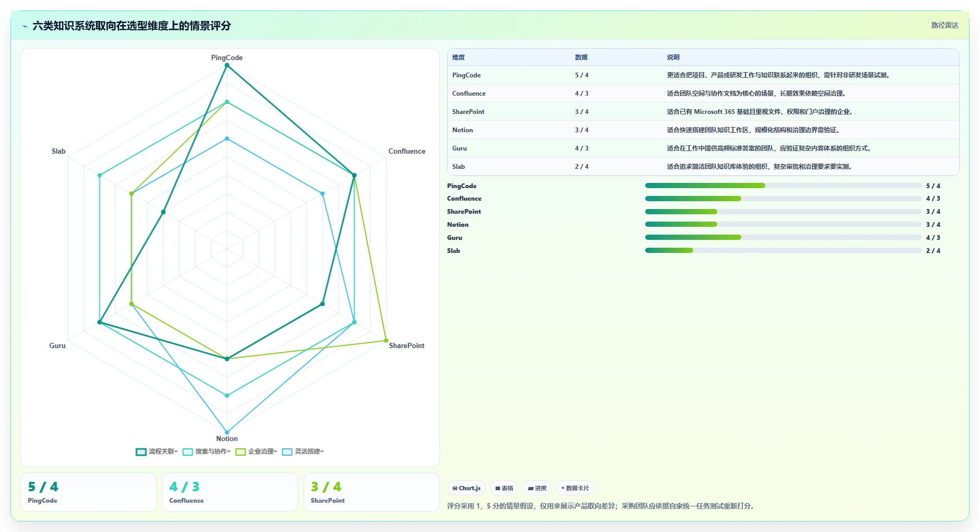The image size is (980, 532).
Task: Click the Guru row description text
Action: (769, 148)
